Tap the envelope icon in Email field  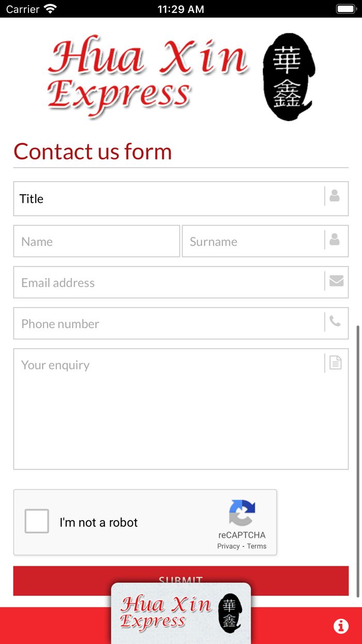[336, 281]
